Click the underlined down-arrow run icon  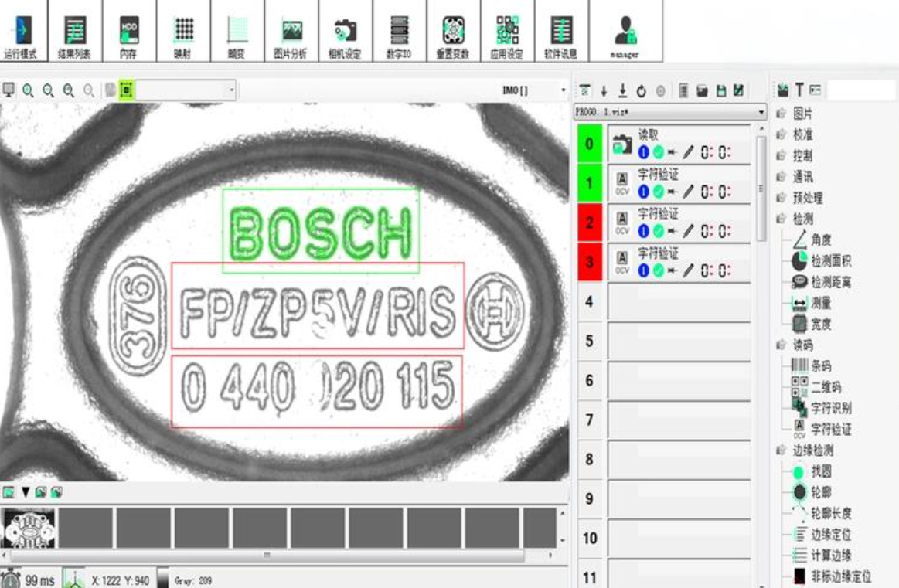(622, 90)
